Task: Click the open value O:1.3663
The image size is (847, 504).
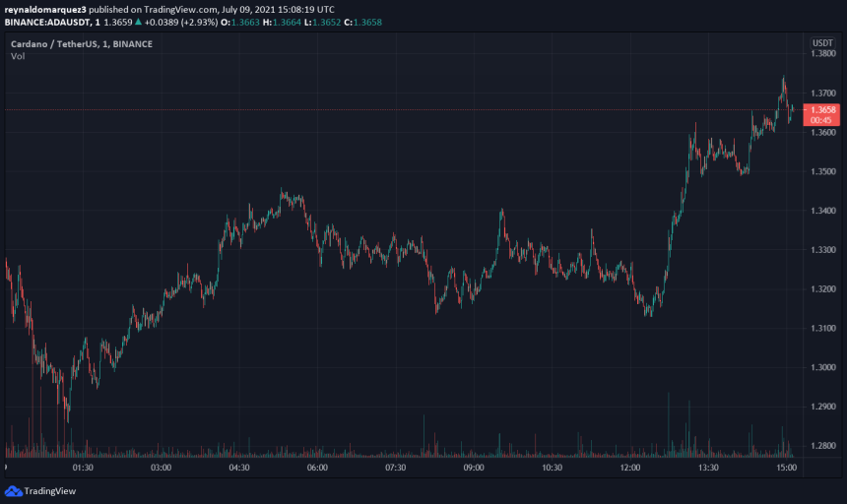Action: 240,23
